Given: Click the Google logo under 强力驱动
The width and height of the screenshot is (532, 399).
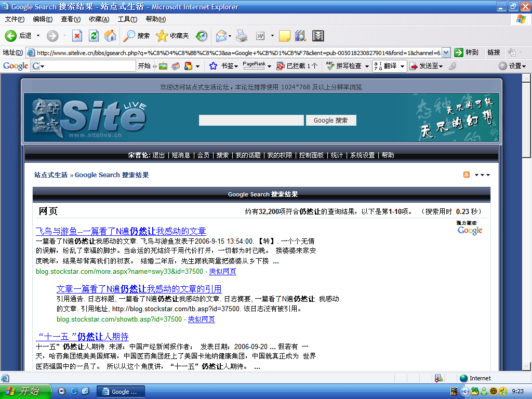Looking at the screenshot, I should [x=470, y=230].
